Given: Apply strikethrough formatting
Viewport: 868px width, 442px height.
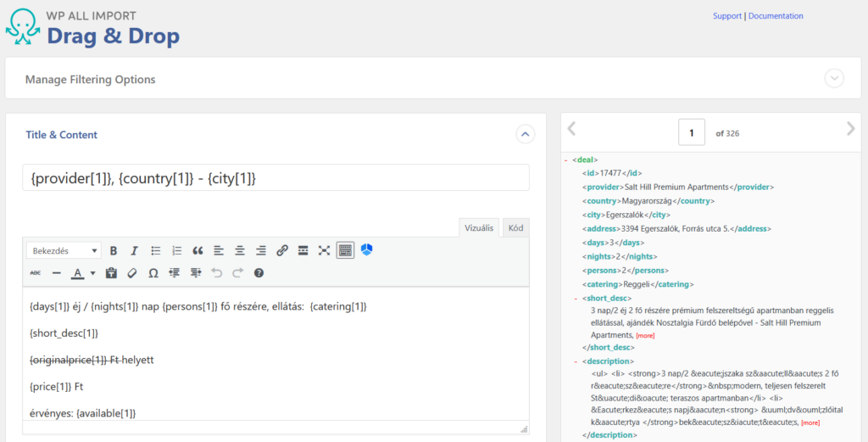Looking at the screenshot, I should pyautogui.click(x=35, y=273).
